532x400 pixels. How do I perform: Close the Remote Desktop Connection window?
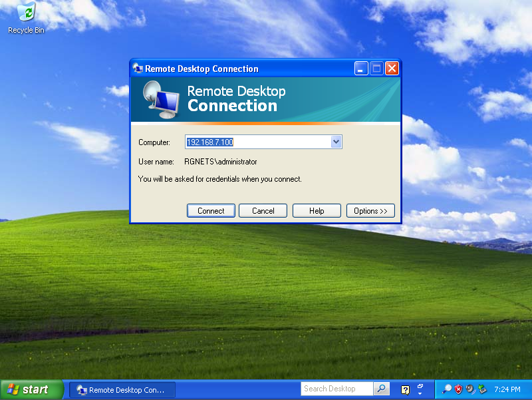[x=392, y=69]
